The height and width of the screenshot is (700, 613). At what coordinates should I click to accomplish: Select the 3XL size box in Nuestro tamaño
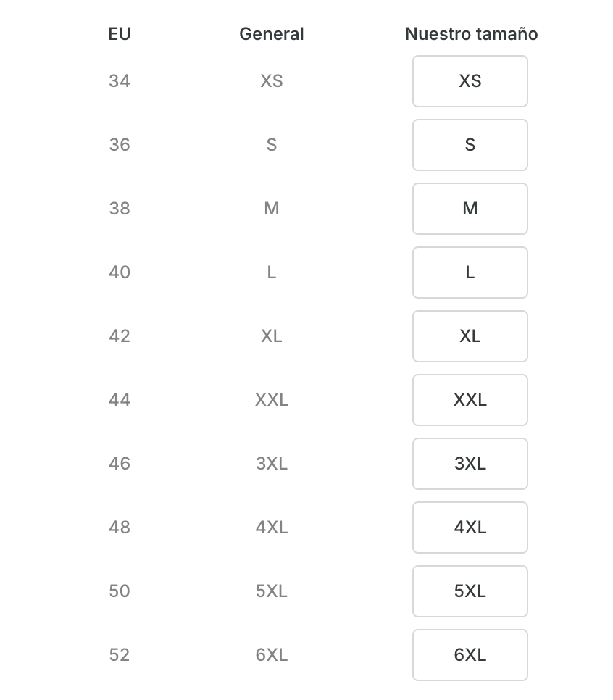pos(470,464)
